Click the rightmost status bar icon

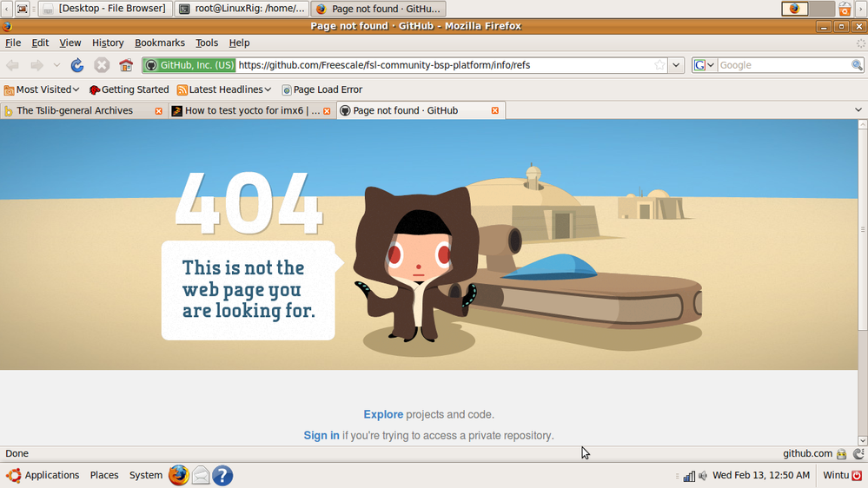[x=858, y=453]
